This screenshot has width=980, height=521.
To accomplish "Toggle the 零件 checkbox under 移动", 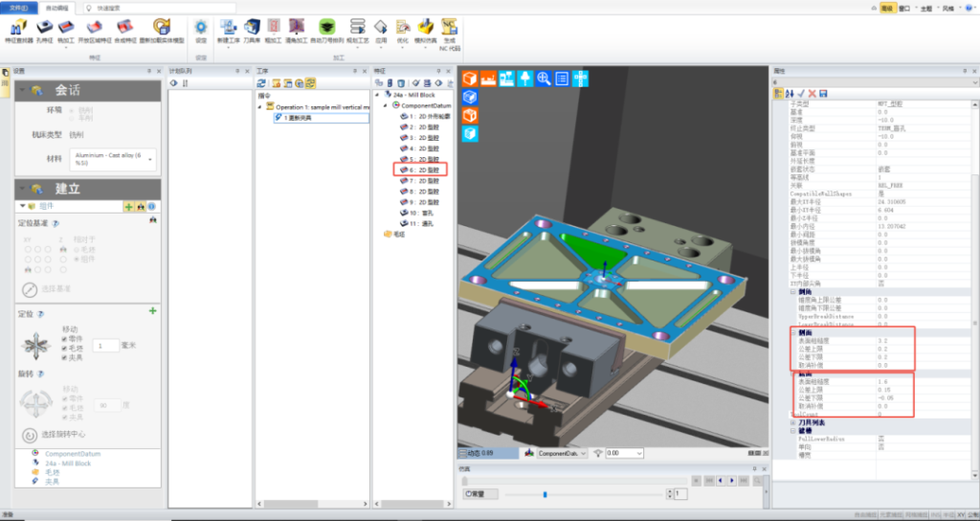I will click(65, 338).
